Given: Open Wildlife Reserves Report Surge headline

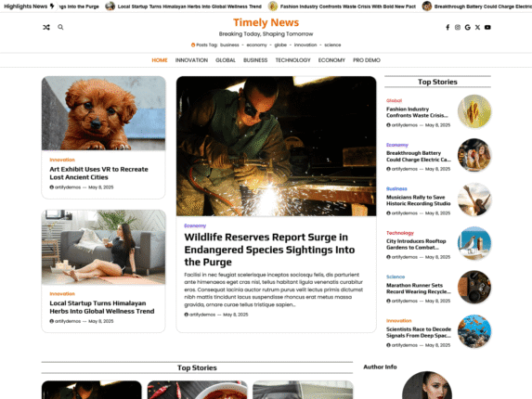Looking at the screenshot, I should click(269, 250).
